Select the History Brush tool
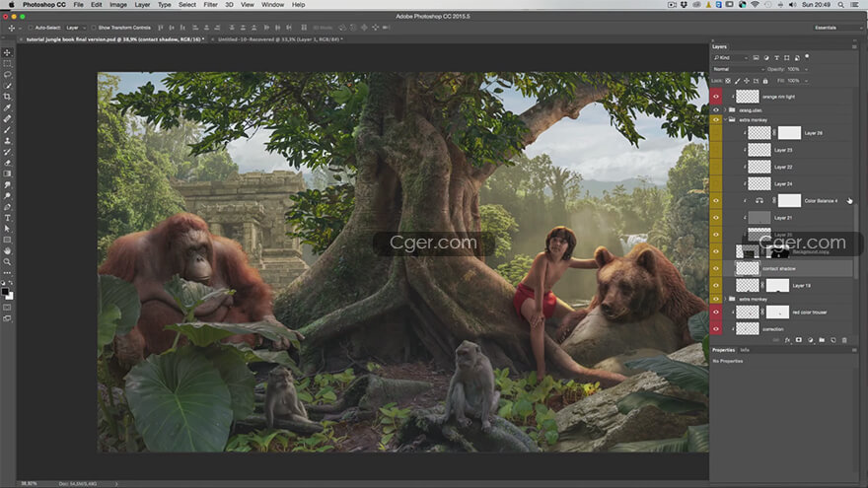Viewport: 868px width, 488px height. pos(7,152)
